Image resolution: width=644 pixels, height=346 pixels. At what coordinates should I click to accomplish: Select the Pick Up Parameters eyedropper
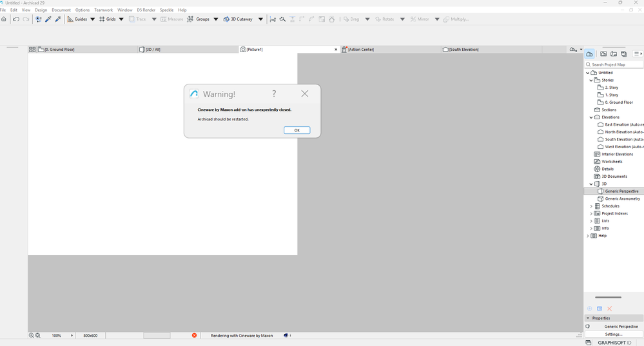click(48, 19)
